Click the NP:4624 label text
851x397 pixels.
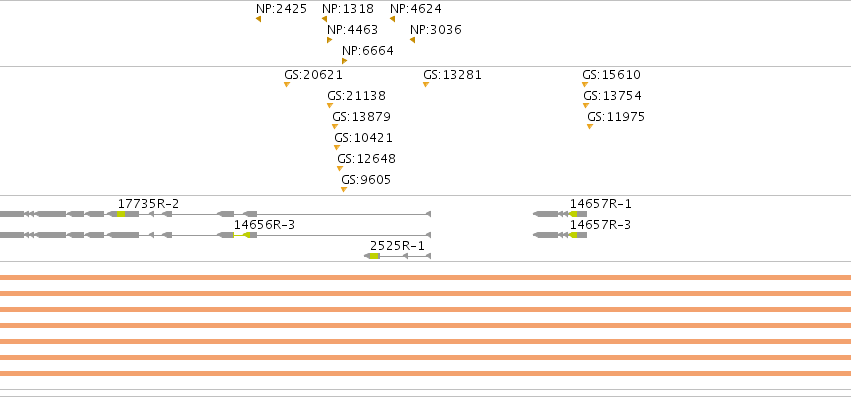coord(416,9)
